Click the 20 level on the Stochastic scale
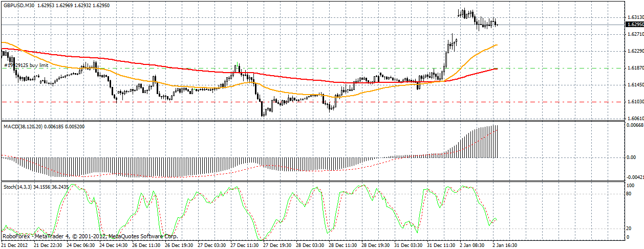The width and height of the screenshot is (644, 249). coord(629,229)
